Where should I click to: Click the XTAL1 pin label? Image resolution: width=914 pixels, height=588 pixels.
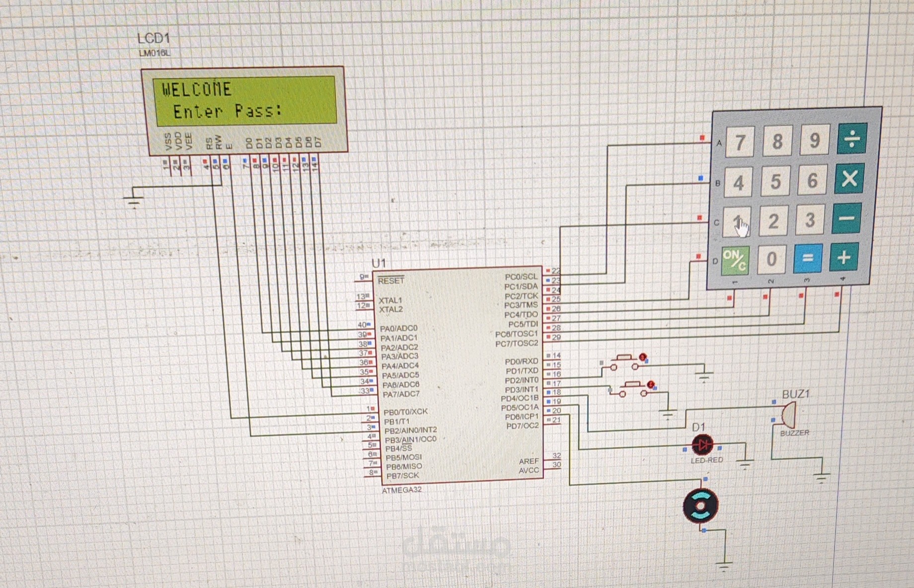coord(390,300)
